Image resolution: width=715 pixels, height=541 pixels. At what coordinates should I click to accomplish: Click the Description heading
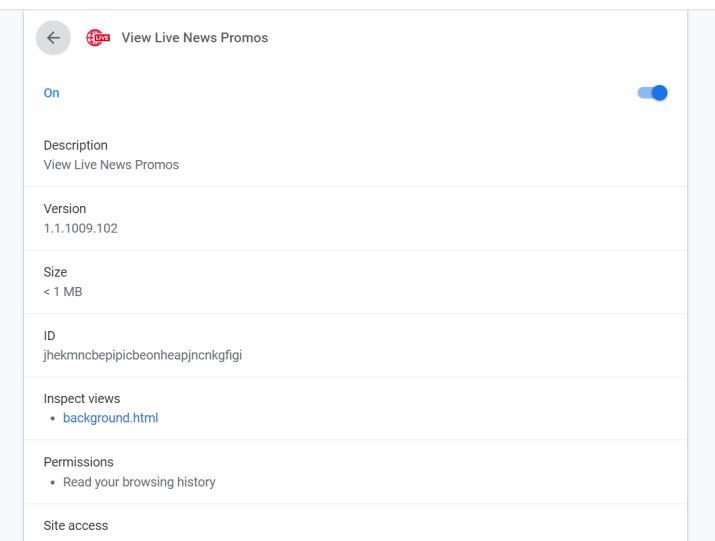coord(75,145)
